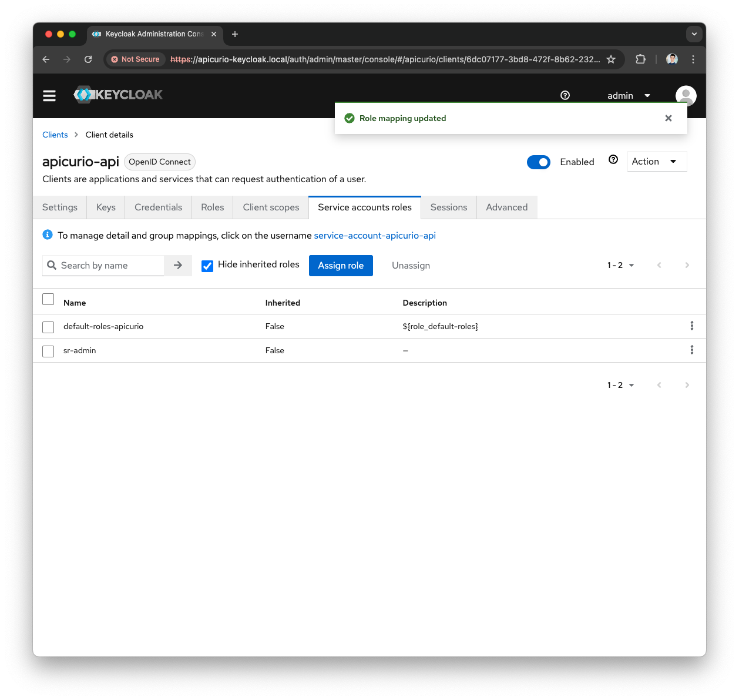Viewport: 739px width, 700px height.
Task: Close the Keycloak Administration Console tab
Action: point(214,34)
